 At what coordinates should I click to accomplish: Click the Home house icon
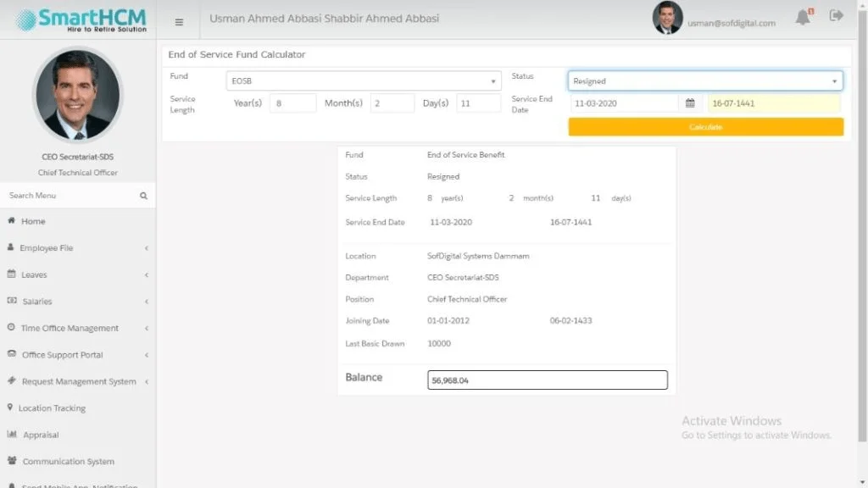(x=11, y=221)
